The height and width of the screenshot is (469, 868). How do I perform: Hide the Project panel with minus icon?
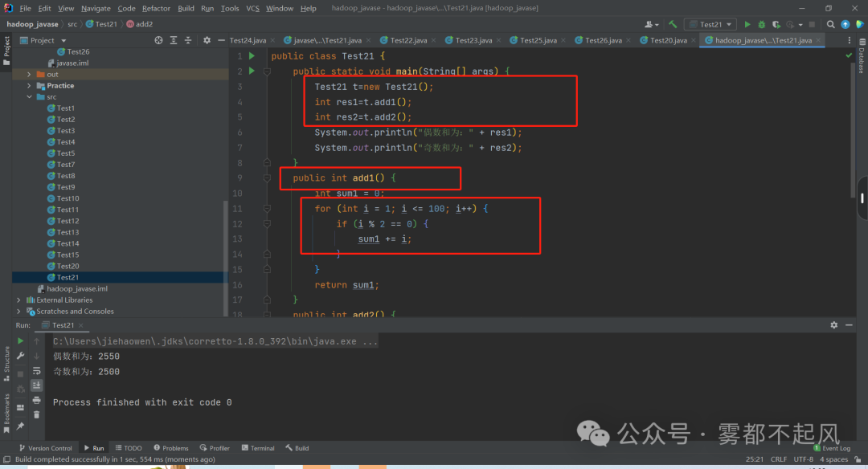[221, 40]
